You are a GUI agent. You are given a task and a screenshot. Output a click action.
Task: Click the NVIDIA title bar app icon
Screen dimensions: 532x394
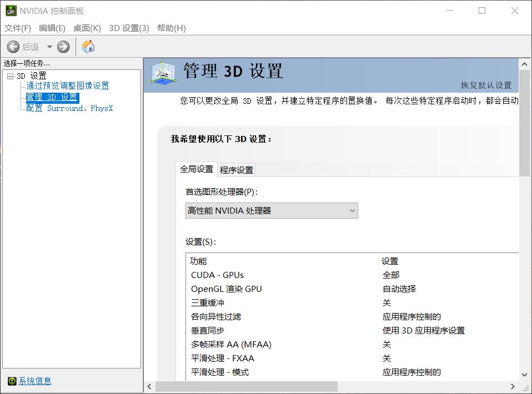coord(11,11)
